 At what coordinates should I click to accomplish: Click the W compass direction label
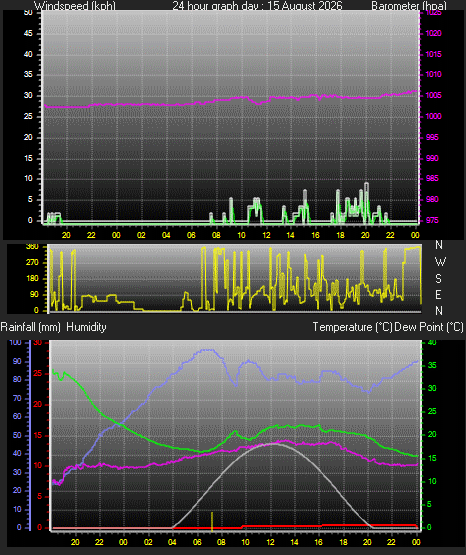[440, 262]
